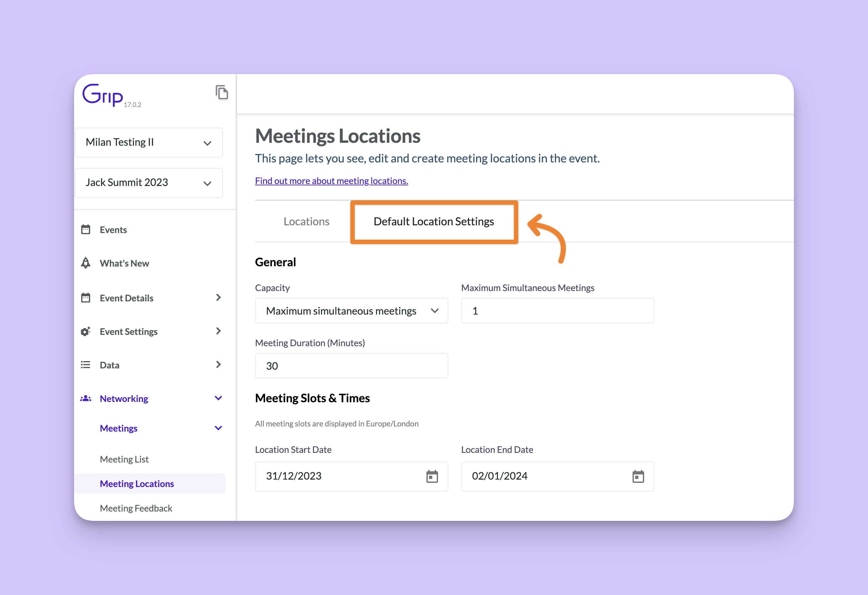Open the Meeting Feedback page

pos(136,508)
